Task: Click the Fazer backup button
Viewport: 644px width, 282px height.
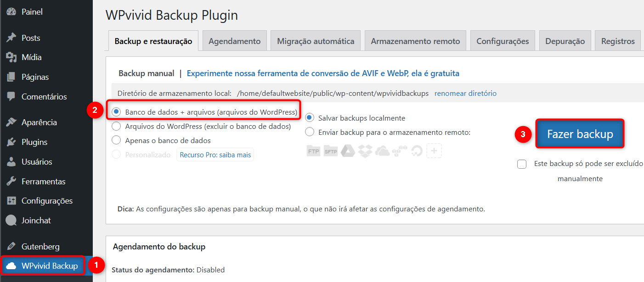Action: (580, 134)
